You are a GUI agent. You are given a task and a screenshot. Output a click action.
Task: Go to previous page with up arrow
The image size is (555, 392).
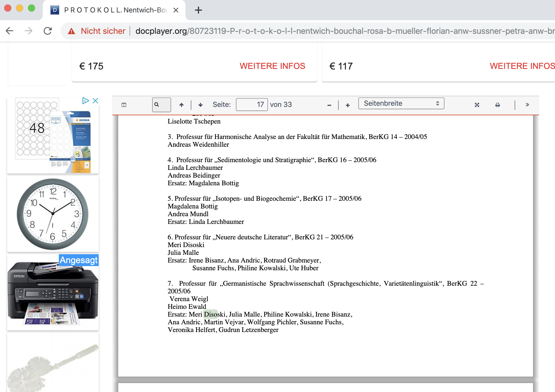[x=181, y=105]
